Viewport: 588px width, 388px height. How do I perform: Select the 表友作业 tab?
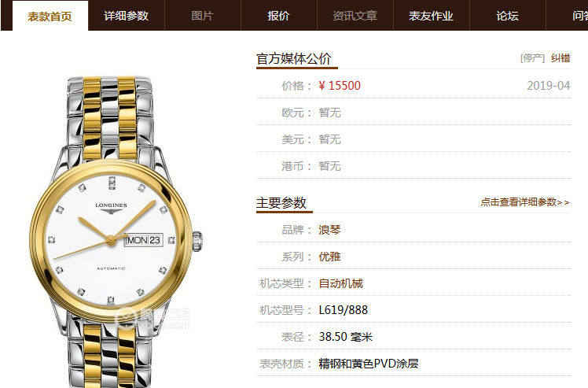tap(432, 16)
